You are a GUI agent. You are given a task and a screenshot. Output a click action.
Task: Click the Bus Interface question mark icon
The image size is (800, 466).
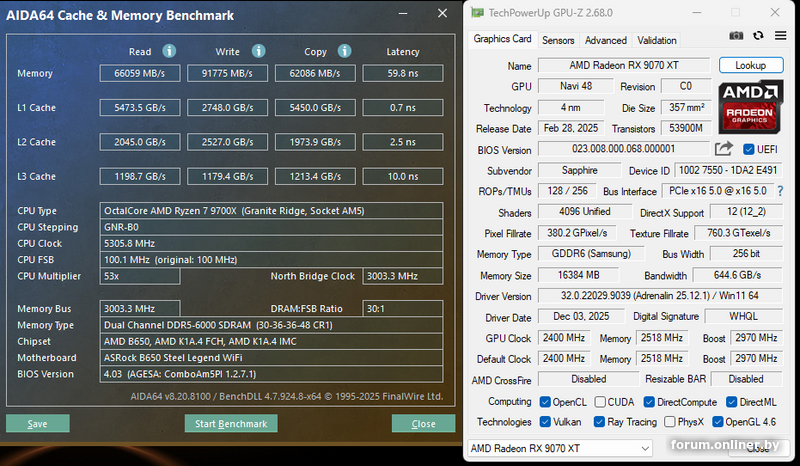(779, 191)
